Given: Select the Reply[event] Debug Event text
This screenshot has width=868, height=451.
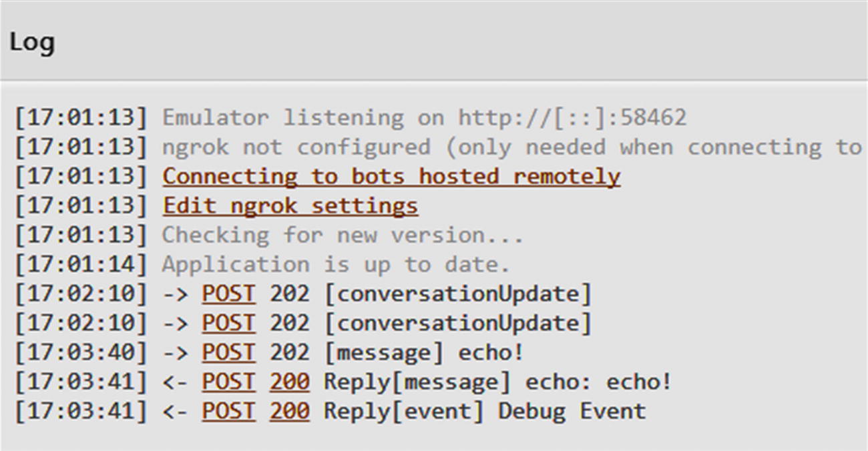Looking at the screenshot, I should click(485, 412).
